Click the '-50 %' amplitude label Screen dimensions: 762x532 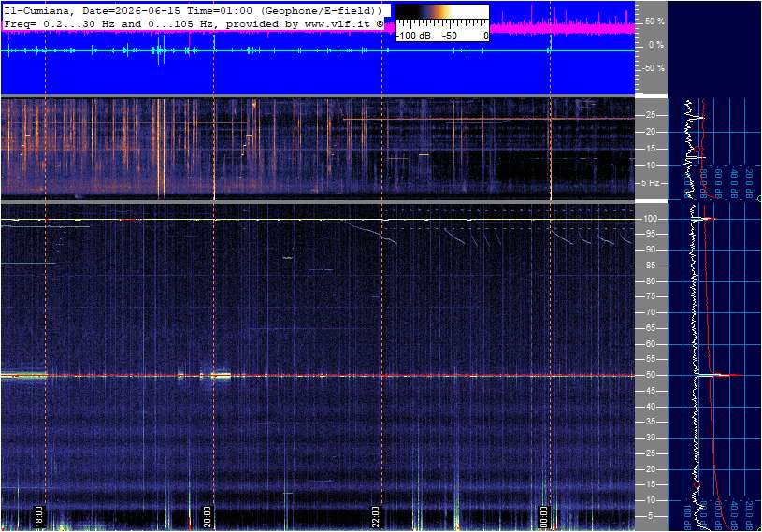[x=653, y=67]
